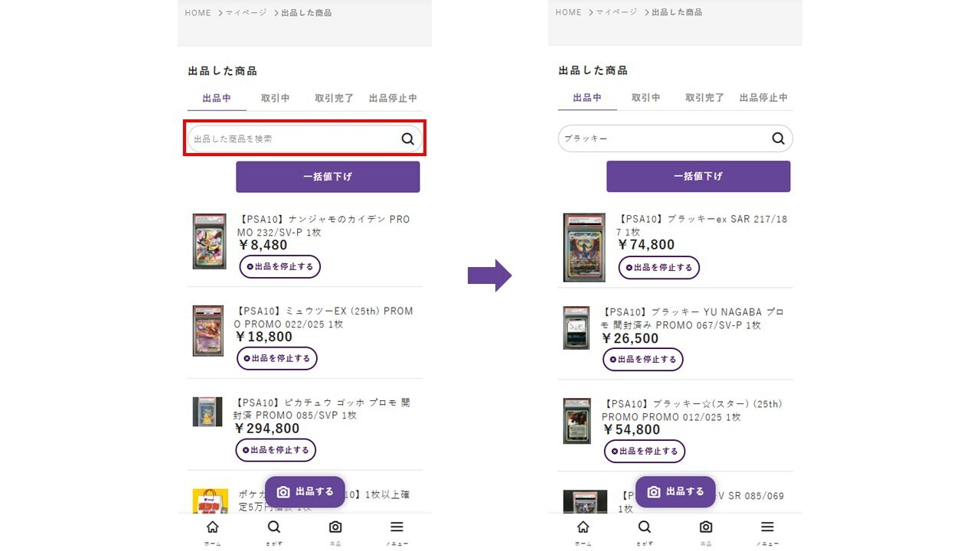
Task: Click the left floating 出品する button
Action: coord(305,492)
